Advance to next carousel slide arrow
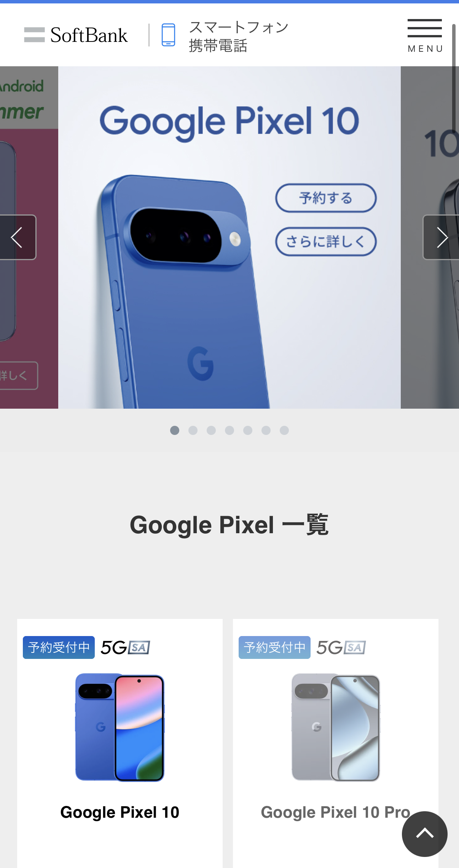Screen dimensions: 459x868 [x=441, y=237]
